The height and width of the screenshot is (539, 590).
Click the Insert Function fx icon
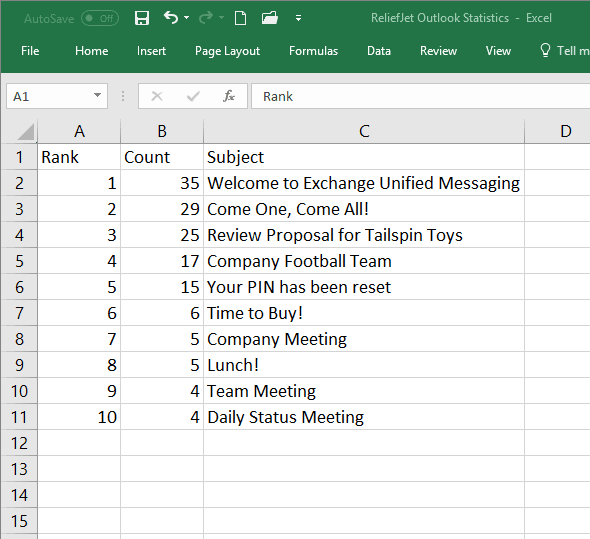[x=228, y=96]
